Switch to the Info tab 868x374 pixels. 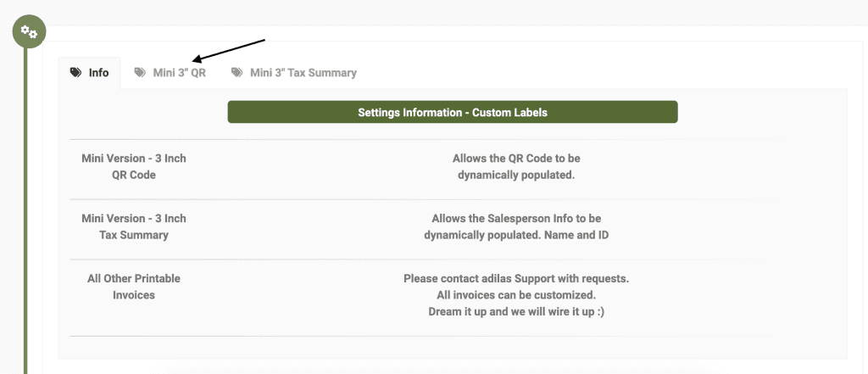(x=89, y=73)
